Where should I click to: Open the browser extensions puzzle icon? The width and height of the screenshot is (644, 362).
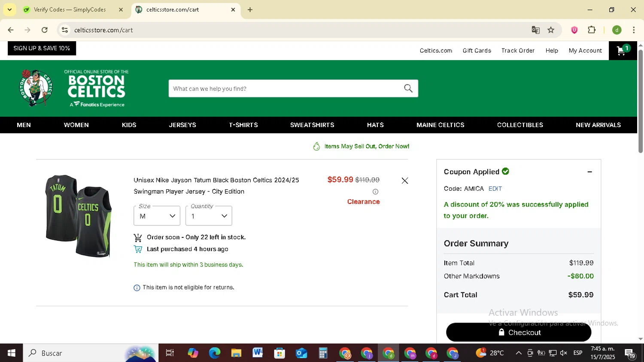(592, 30)
